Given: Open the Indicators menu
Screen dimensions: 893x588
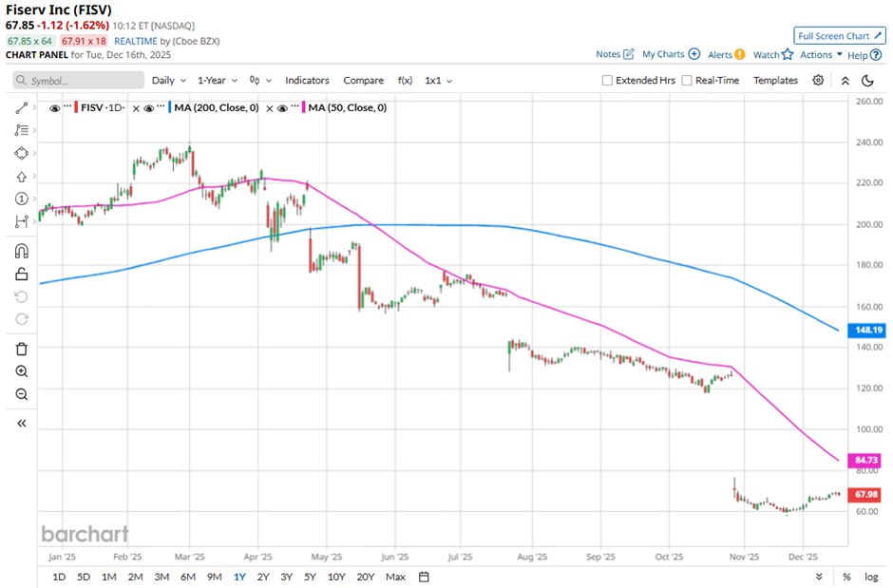Looking at the screenshot, I should pos(307,80).
